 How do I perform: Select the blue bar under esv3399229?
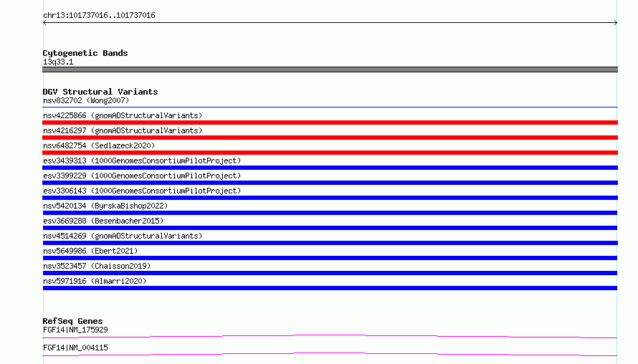click(x=330, y=183)
